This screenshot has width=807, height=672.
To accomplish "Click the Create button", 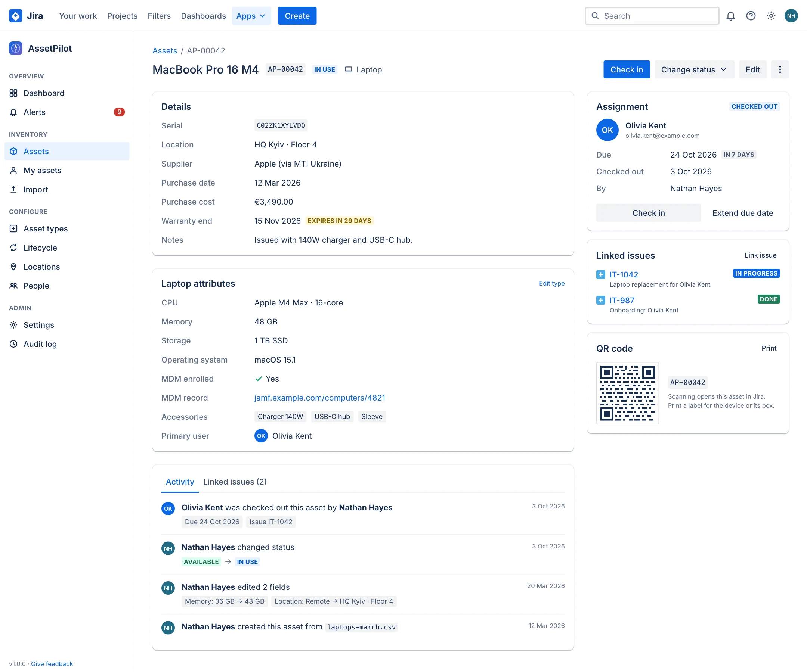I will [x=297, y=16].
